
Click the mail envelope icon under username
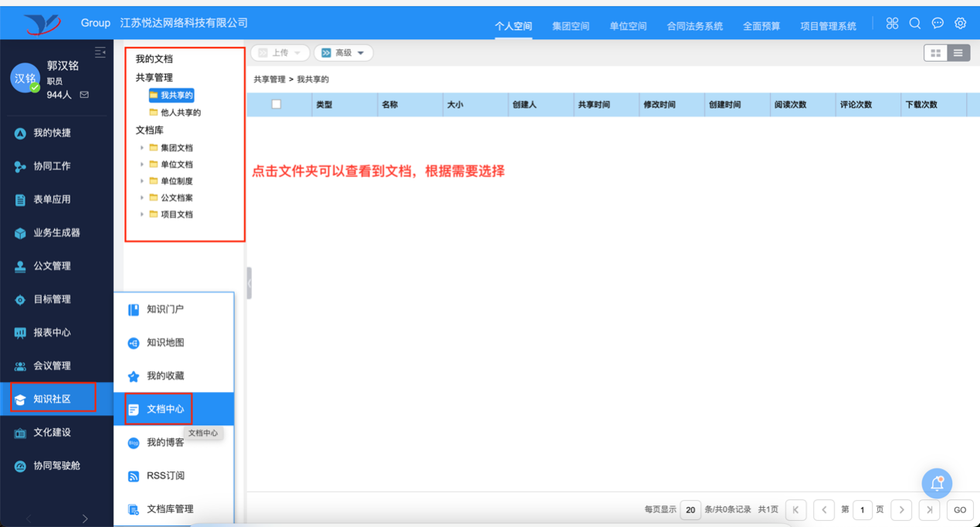pyautogui.click(x=84, y=95)
